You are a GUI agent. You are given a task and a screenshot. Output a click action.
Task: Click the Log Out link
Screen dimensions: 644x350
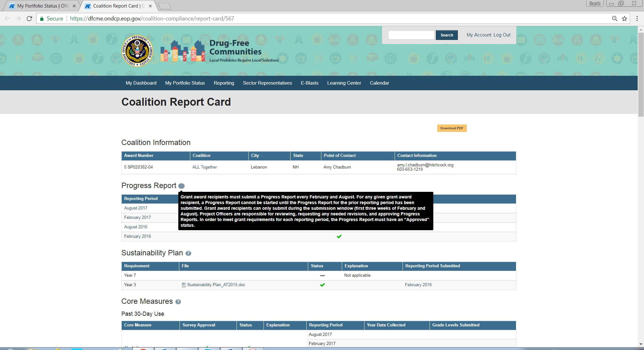click(x=502, y=35)
